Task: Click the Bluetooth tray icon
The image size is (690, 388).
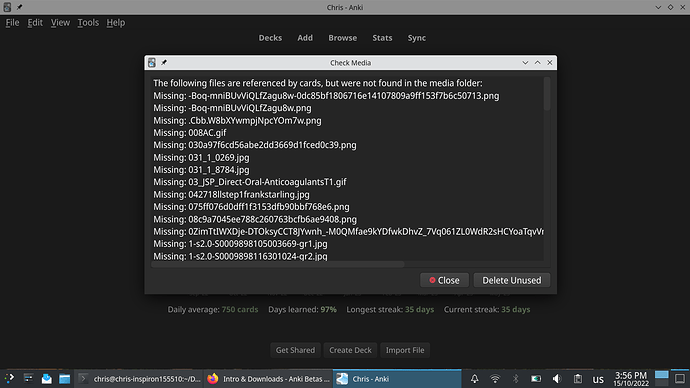Action: [x=515, y=379]
